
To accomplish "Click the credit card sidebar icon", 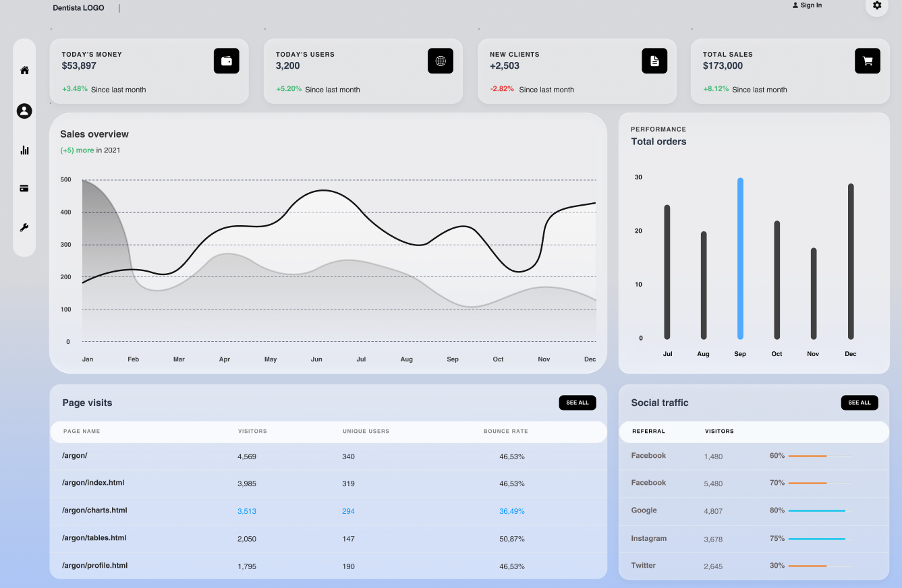I will [x=24, y=189].
